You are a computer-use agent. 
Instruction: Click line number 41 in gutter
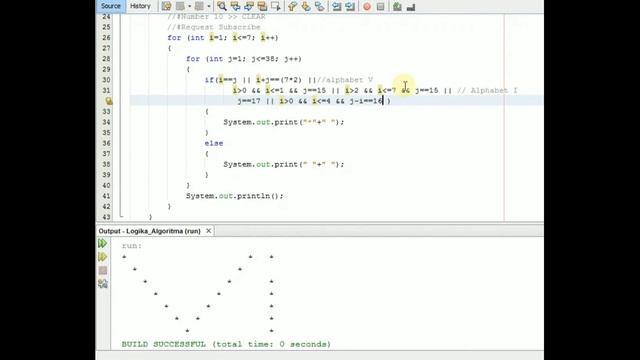[x=107, y=196]
